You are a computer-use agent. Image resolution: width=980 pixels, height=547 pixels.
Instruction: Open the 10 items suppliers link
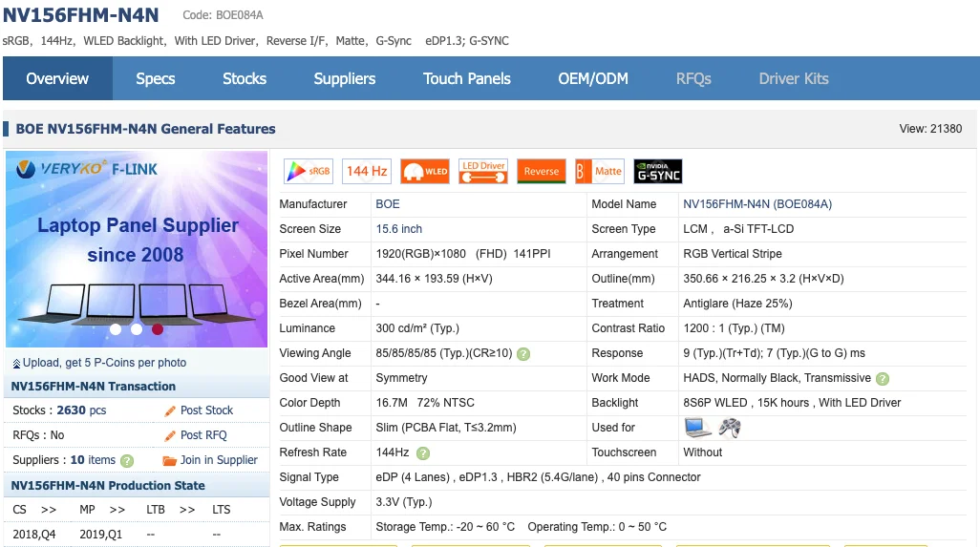[93, 460]
